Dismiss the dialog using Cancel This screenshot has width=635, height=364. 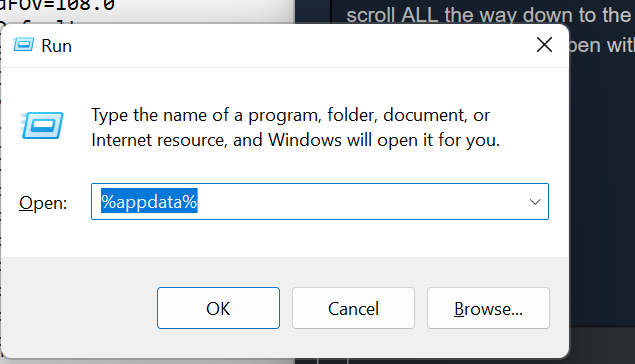coord(353,308)
